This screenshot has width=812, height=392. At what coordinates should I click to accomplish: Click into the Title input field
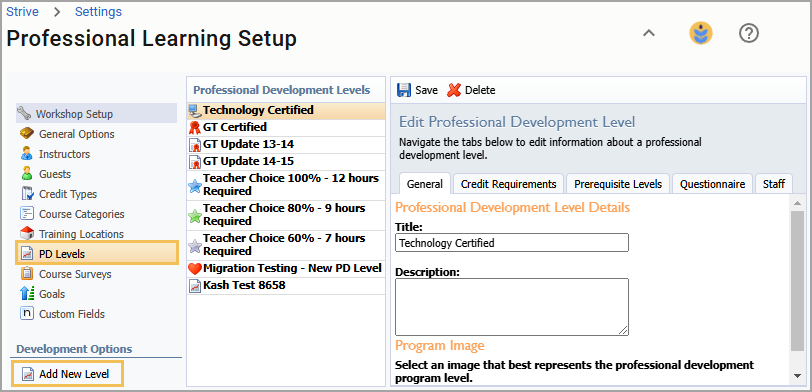512,242
